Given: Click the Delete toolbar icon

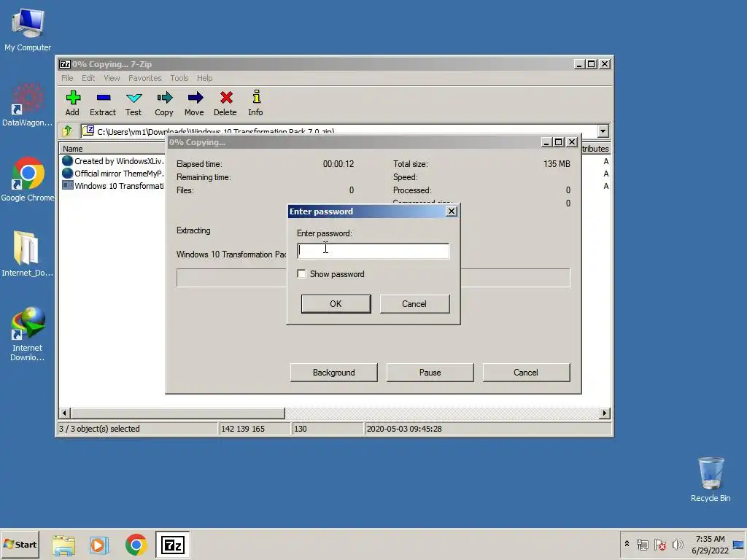Looking at the screenshot, I should (x=225, y=103).
